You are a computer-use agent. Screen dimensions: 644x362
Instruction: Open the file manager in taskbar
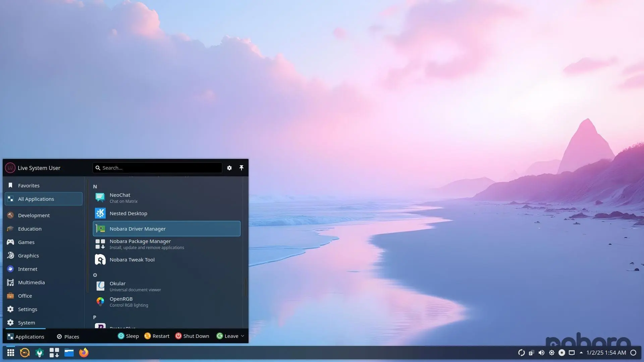click(69, 353)
